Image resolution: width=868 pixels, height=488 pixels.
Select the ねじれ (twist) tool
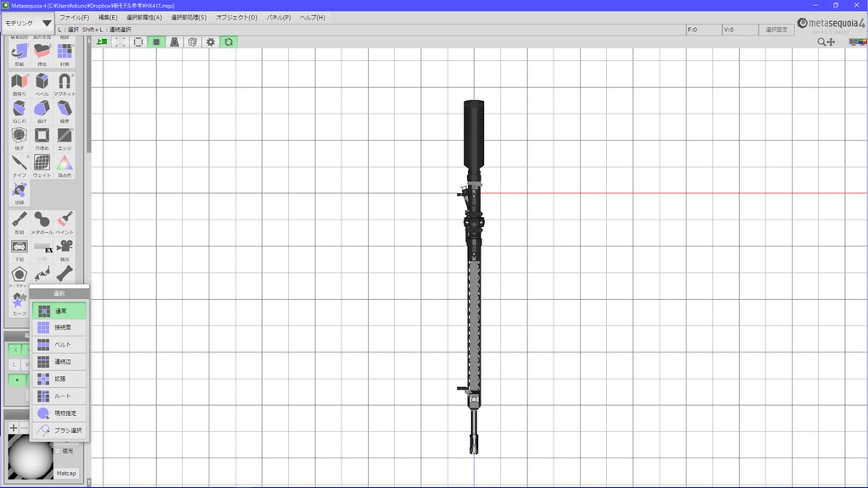coord(19,111)
